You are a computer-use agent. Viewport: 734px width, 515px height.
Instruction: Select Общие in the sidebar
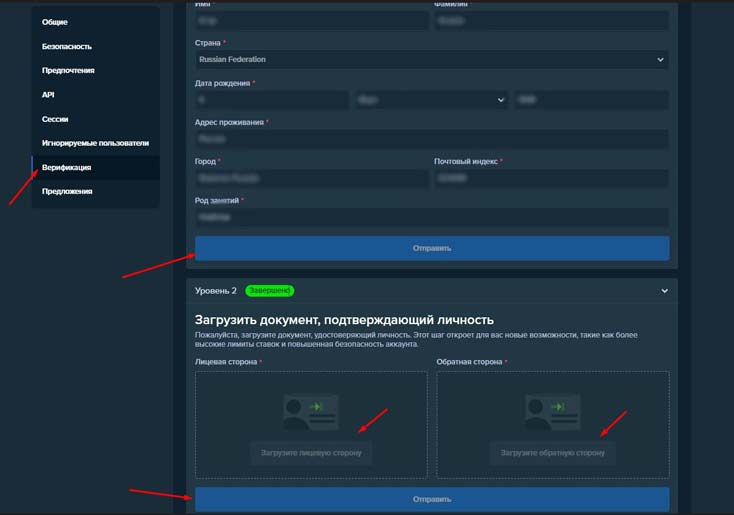tap(55, 22)
